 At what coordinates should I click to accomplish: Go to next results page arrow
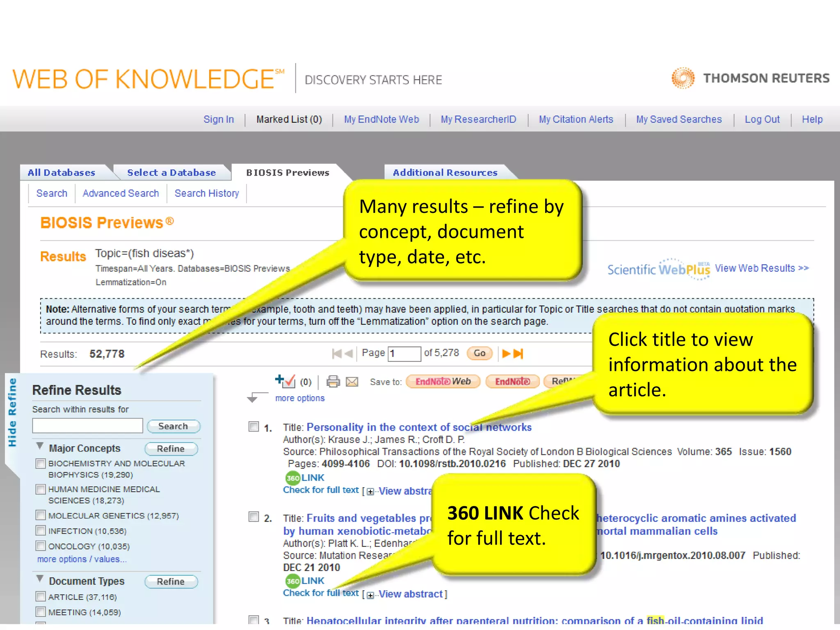coord(507,353)
